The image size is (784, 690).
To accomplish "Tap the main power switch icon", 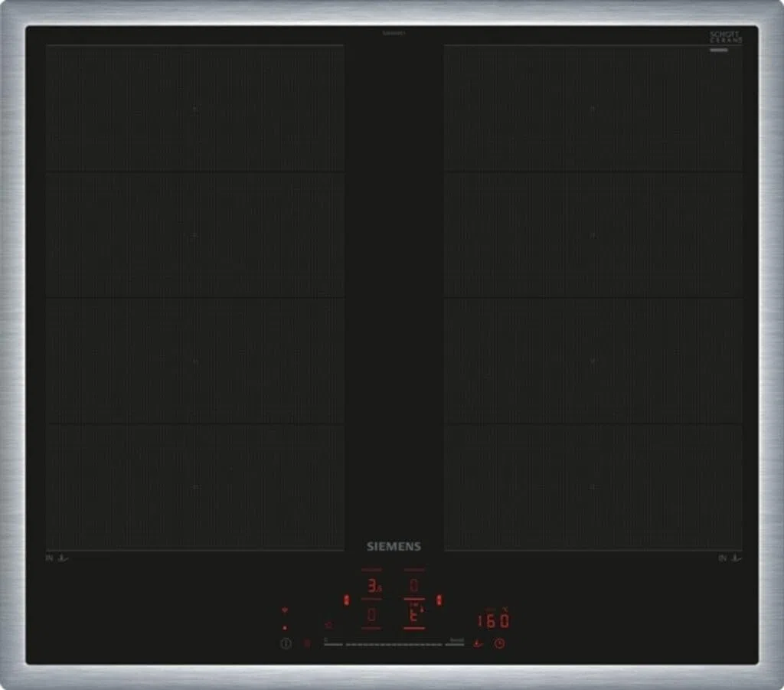I will [x=286, y=643].
